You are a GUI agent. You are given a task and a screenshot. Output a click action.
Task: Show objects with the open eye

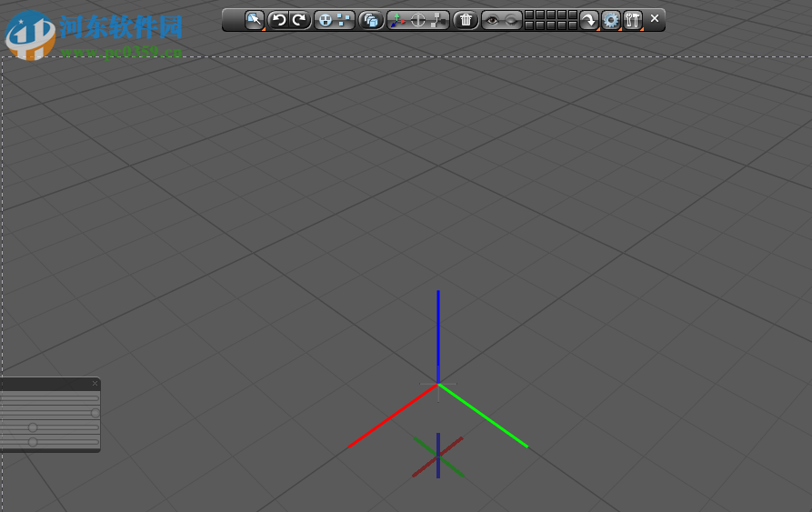tap(492, 20)
